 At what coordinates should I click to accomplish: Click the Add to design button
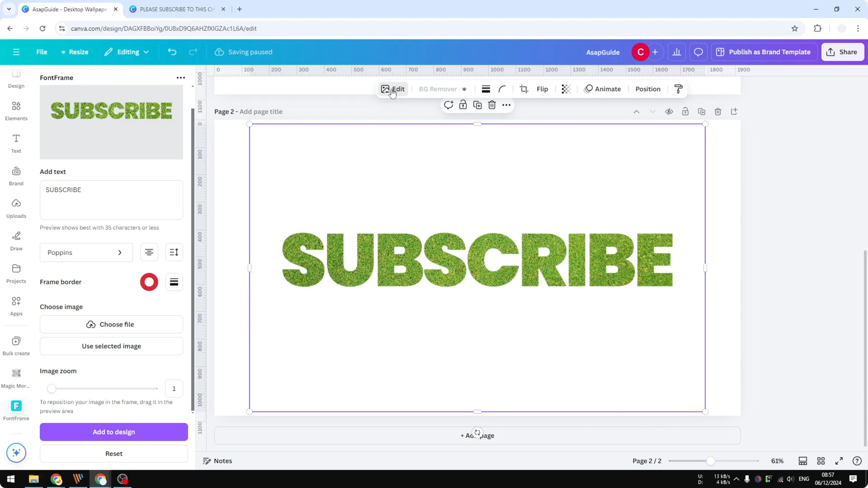coord(113,432)
